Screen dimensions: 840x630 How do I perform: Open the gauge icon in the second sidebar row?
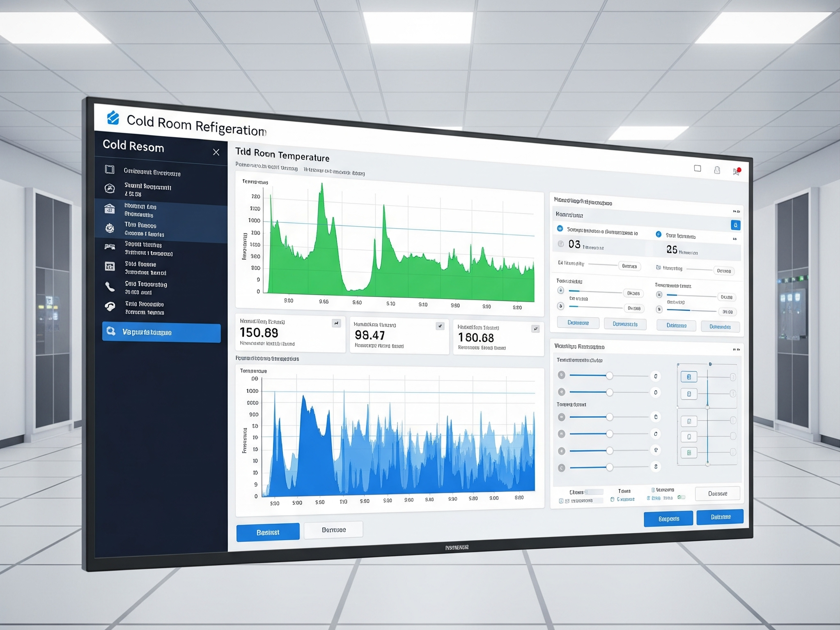[x=110, y=188]
